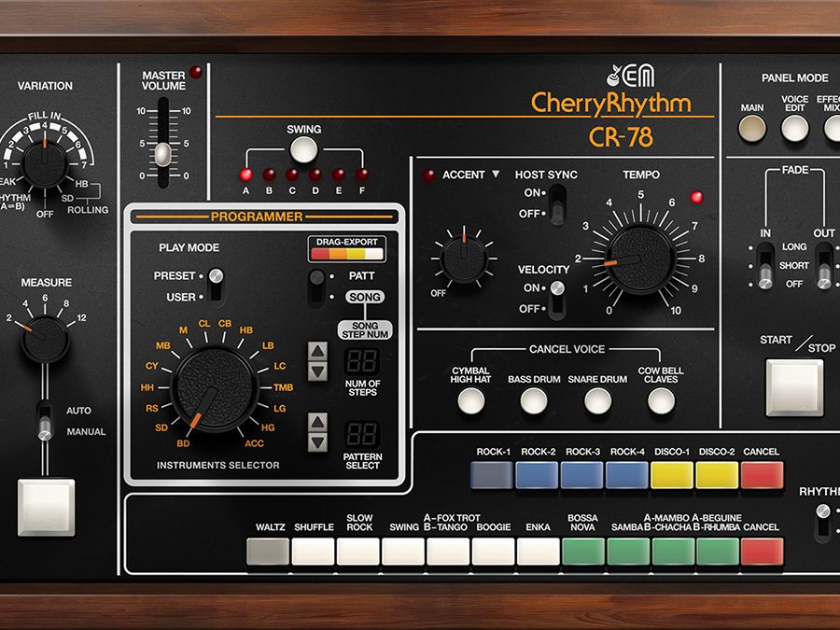Toggle the Fade Out switch

[824, 266]
